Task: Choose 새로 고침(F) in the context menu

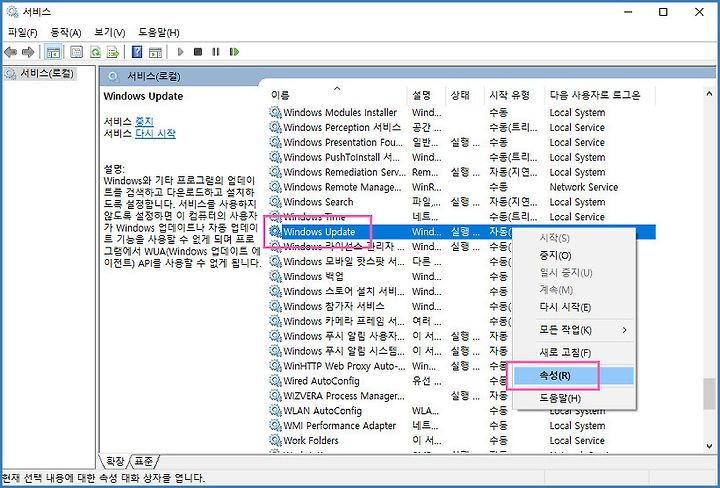Action: point(574,353)
